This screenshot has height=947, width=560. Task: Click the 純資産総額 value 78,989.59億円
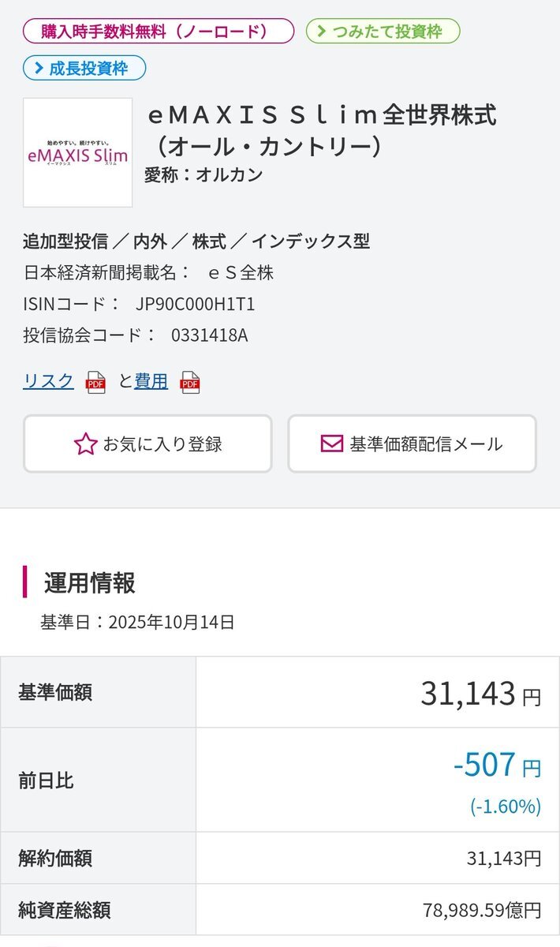[x=481, y=910]
